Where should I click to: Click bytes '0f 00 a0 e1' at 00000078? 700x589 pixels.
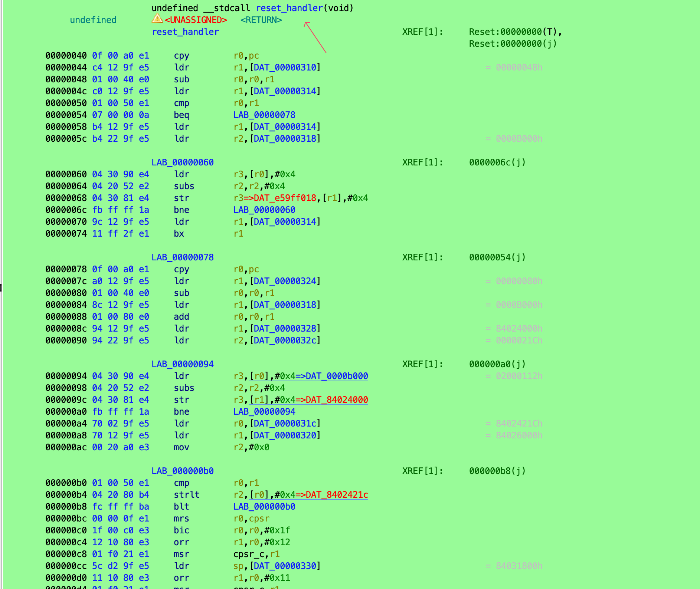tap(121, 269)
